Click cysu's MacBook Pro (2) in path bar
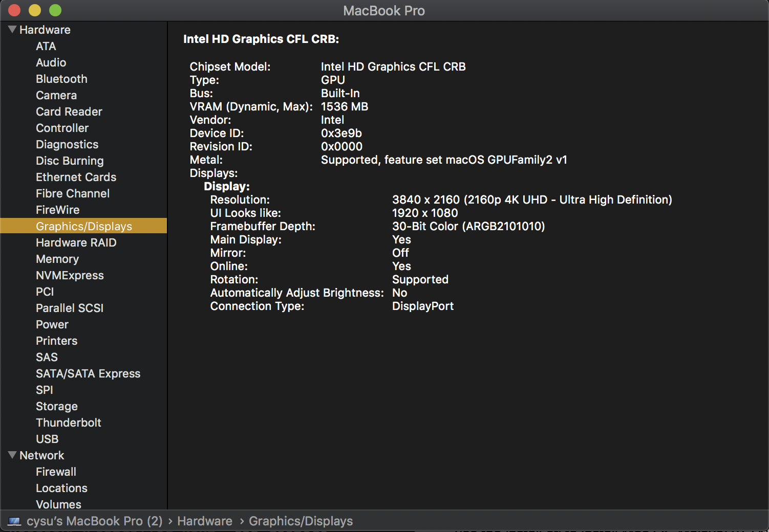 95,521
